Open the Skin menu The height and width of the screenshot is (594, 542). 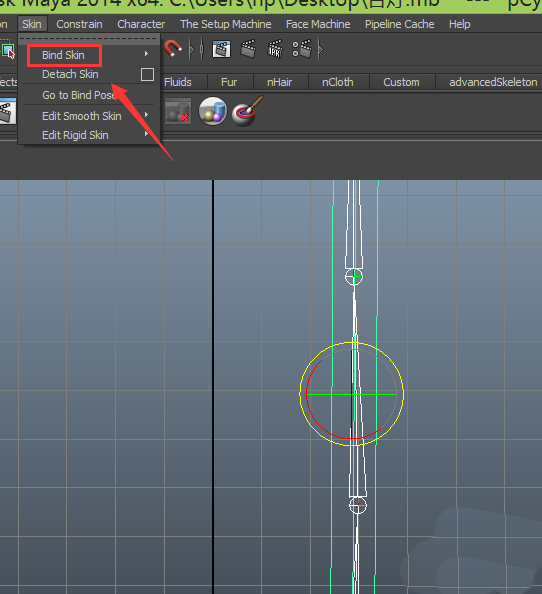32,24
